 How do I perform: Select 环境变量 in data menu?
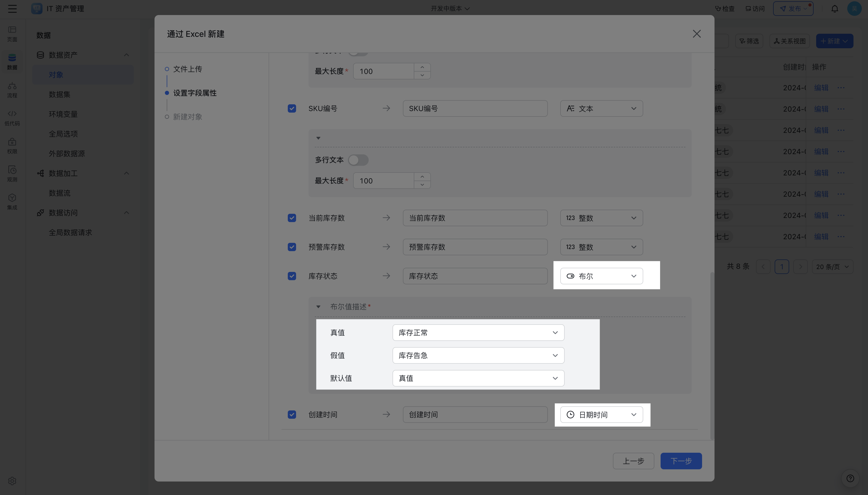click(x=83, y=114)
